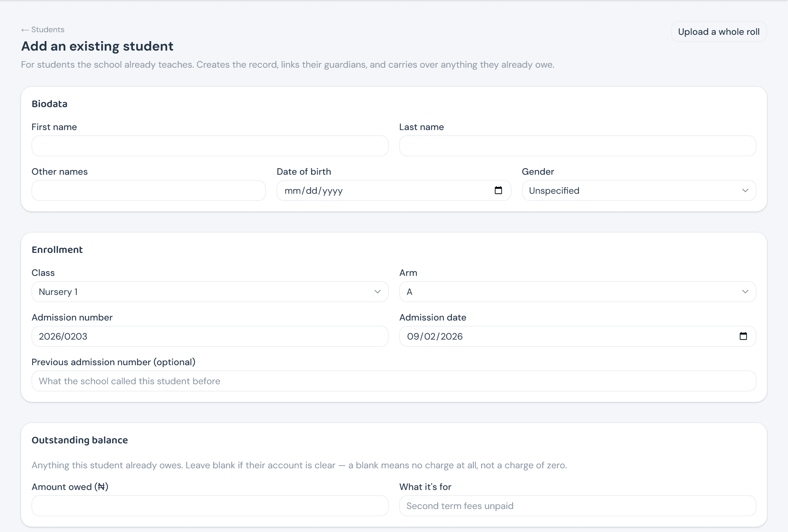Click the Date of birth mm/dd/yyyy field
788x532 pixels.
pyautogui.click(x=394, y=190)
